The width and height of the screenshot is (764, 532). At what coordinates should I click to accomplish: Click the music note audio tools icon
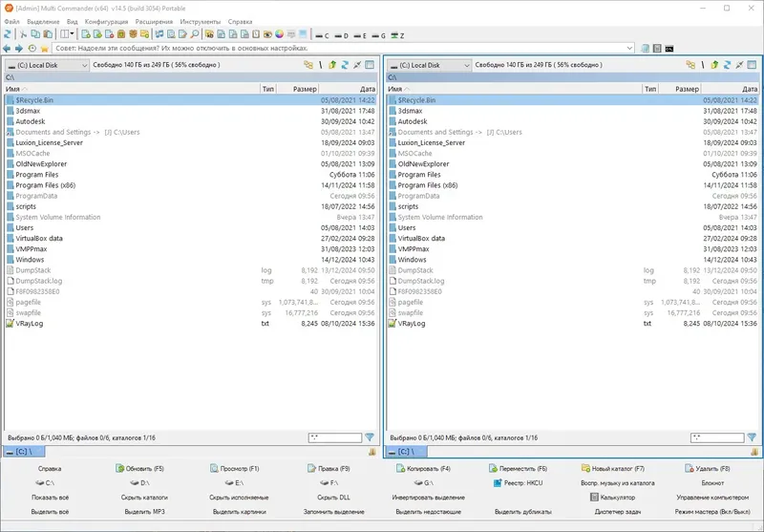tap(159, 34)
